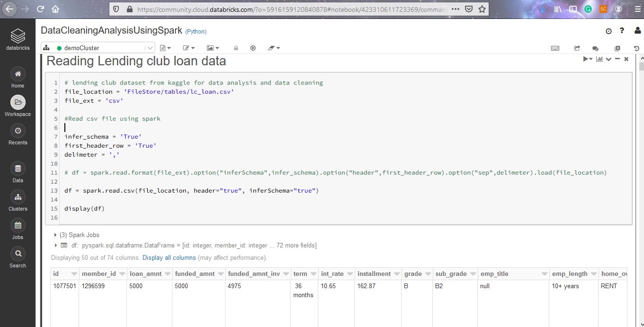Open the demoCluster selection dropdown

[150, 48]
